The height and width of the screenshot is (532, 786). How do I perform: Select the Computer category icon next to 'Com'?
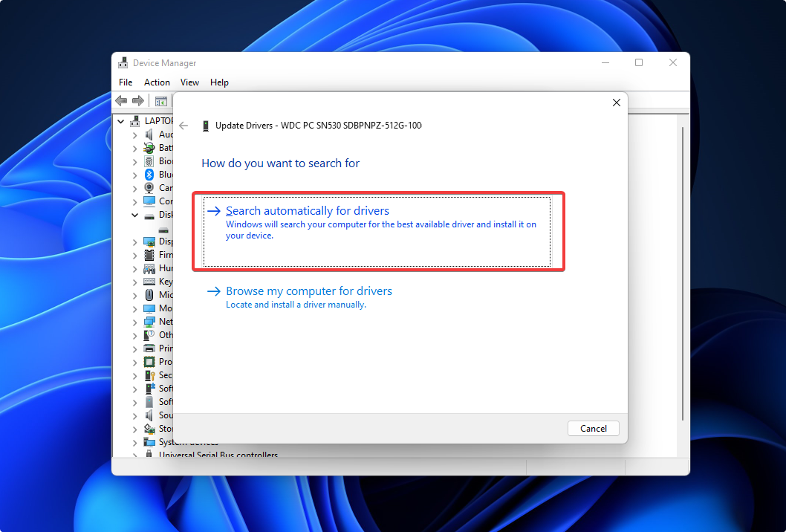click(x=149, y=201)
